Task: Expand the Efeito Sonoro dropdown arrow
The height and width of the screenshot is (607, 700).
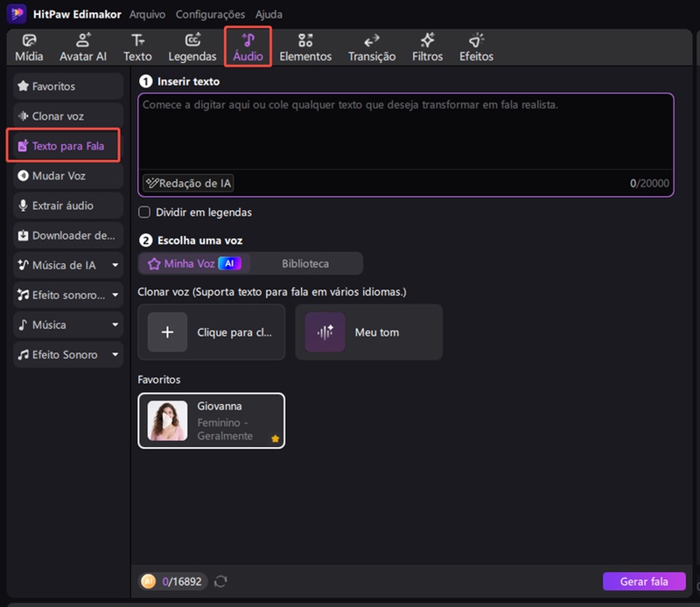Action: tap(115, 354)
